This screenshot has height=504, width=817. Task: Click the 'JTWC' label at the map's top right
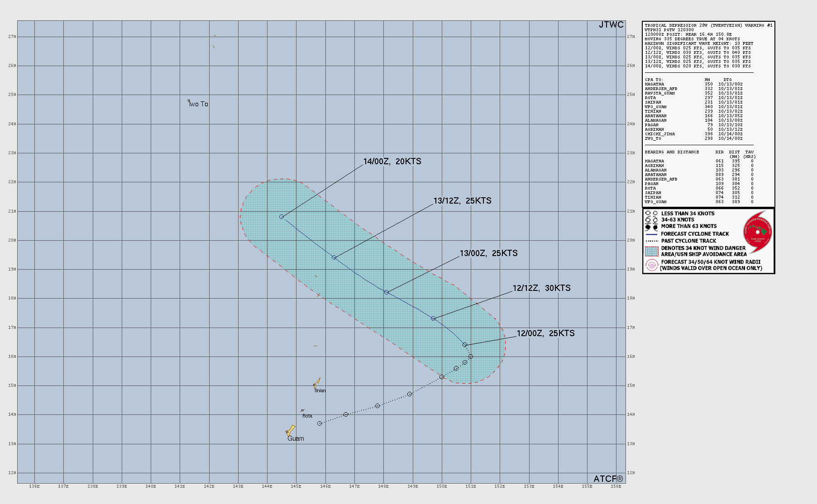pos(611,25)
